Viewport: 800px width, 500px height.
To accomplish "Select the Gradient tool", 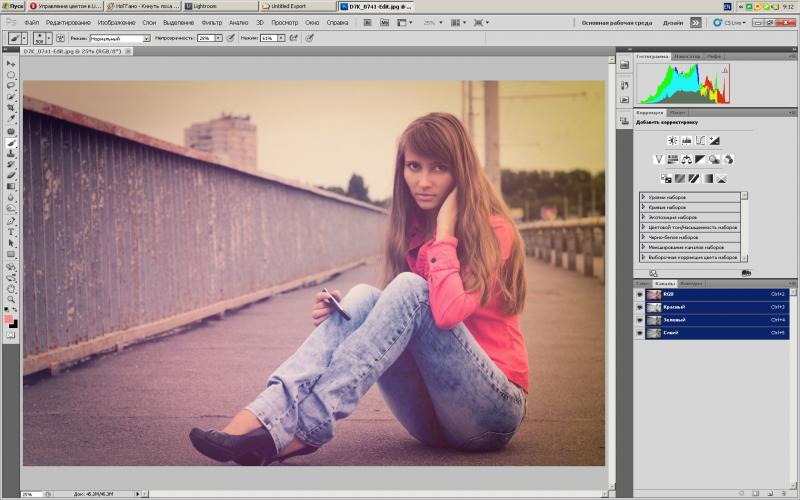I will [11, 187].
